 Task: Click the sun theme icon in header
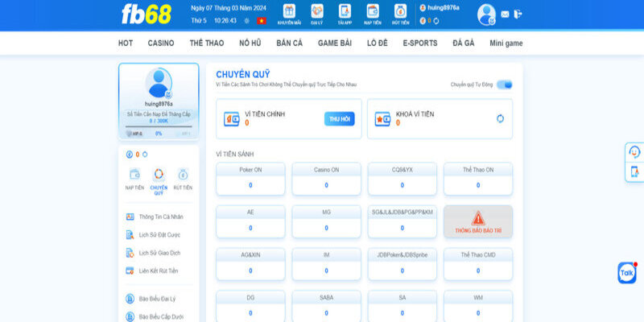[246, 21]
